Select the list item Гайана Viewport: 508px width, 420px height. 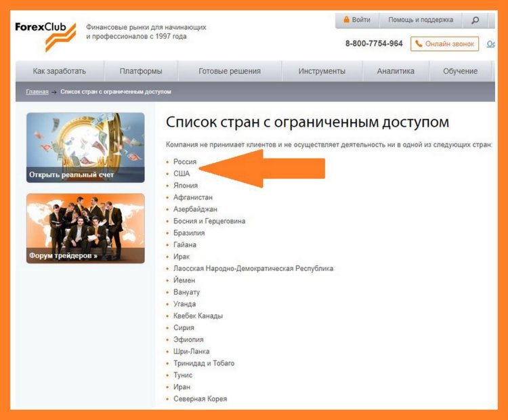(185, 245)
